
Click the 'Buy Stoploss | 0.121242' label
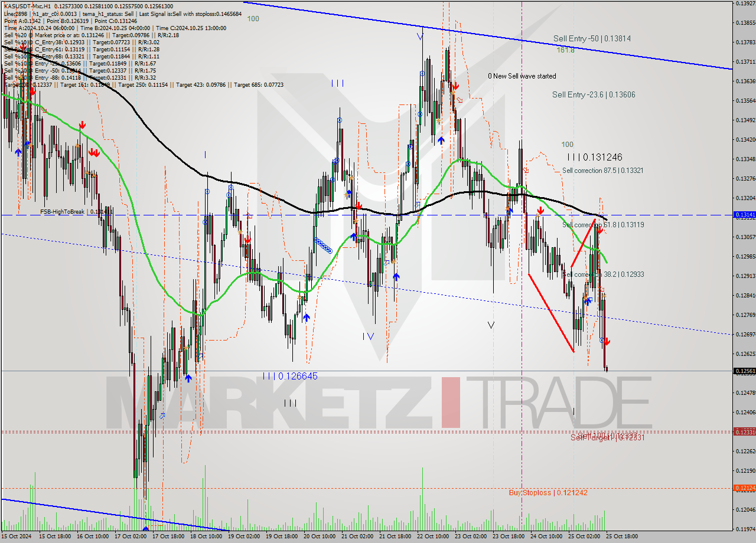point(548,492)
